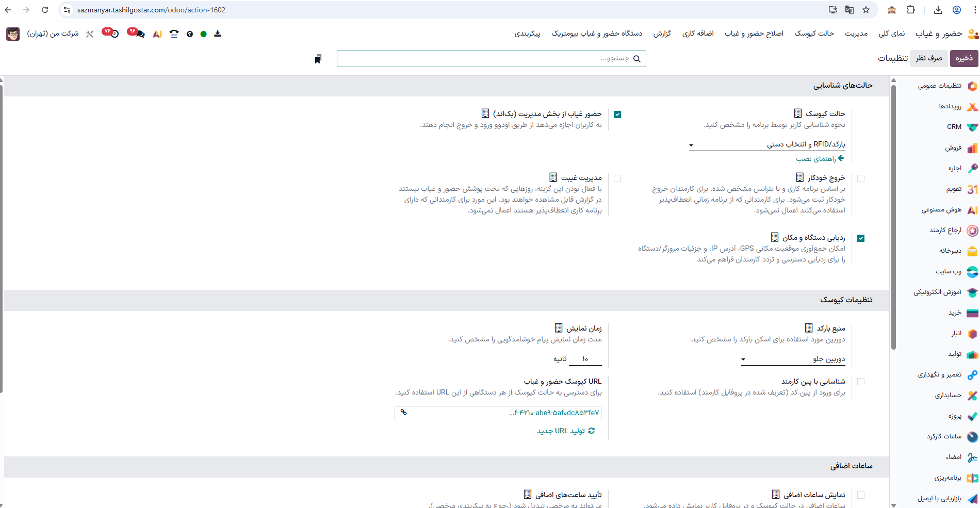This screenshot has height=508, width=980.
Task: Enable خروج خودکار checkbox
Action: tap(861, 178)
